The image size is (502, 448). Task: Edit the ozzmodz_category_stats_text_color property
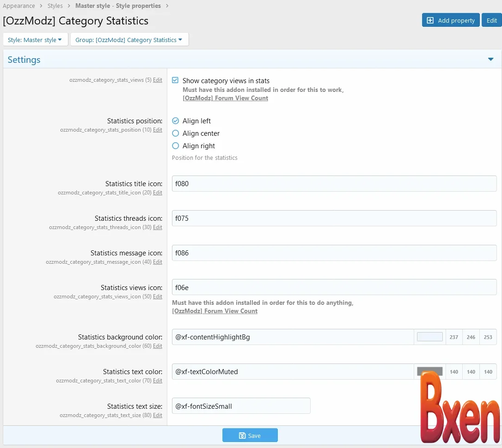(x=158, y=381)
